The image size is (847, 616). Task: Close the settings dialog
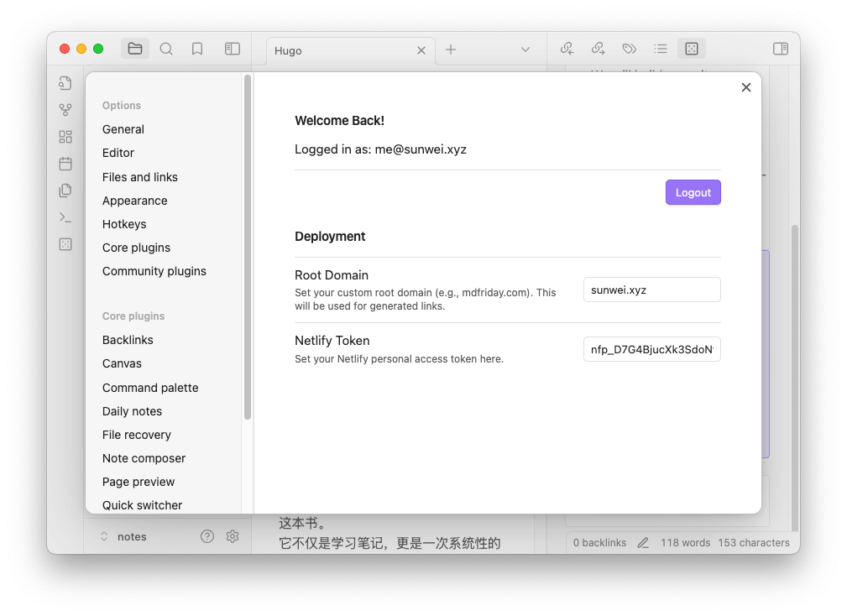coord(746,87)
